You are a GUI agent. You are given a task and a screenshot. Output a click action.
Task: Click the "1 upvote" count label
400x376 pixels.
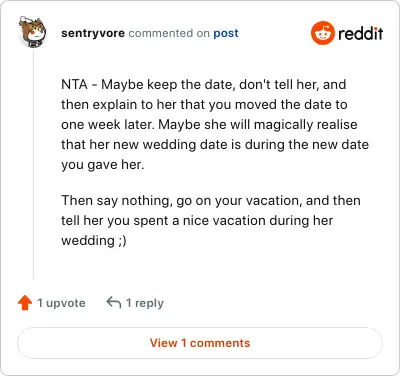(61, 303)
